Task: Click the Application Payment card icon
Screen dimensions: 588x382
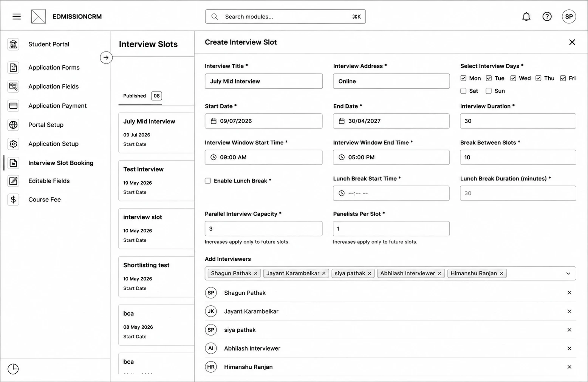Action: (x=13, y=106)
